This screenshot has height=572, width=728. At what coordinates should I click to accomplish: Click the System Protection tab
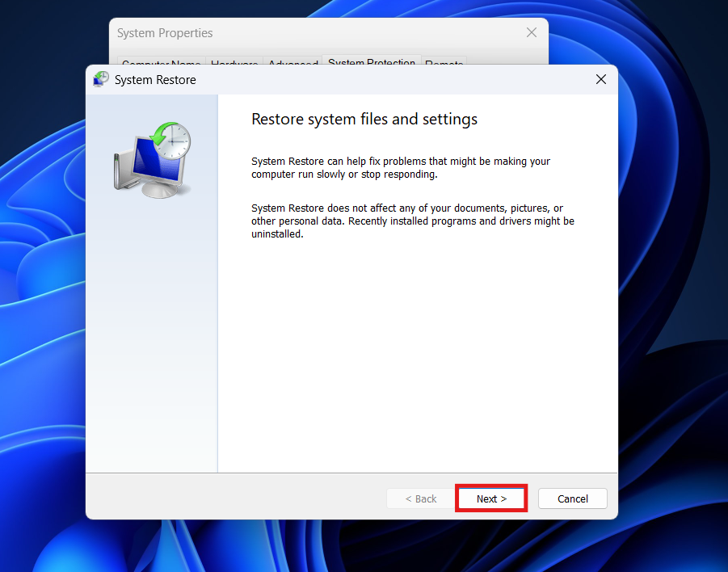(372, 61)
